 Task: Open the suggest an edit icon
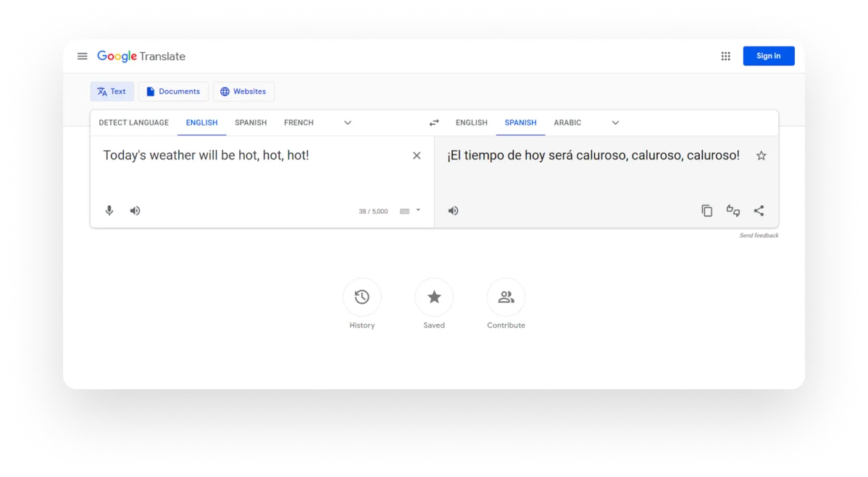[x=733, y=210]
